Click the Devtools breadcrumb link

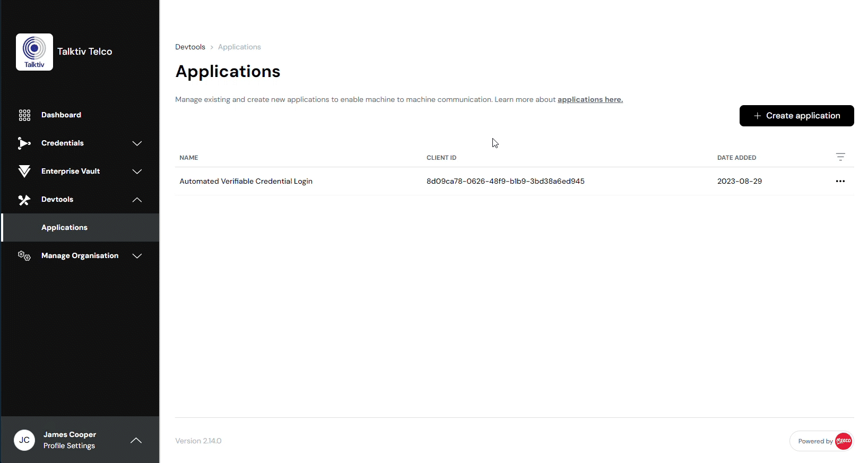(x=190, y=47)
